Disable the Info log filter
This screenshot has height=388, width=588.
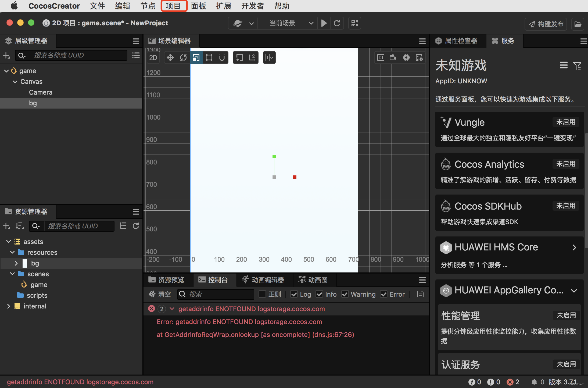pyautogui.click(x=319, y=294)
